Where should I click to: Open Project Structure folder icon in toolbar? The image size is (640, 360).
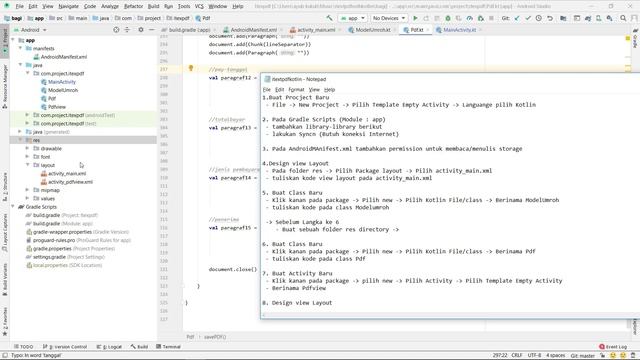(x=563, y=18)
